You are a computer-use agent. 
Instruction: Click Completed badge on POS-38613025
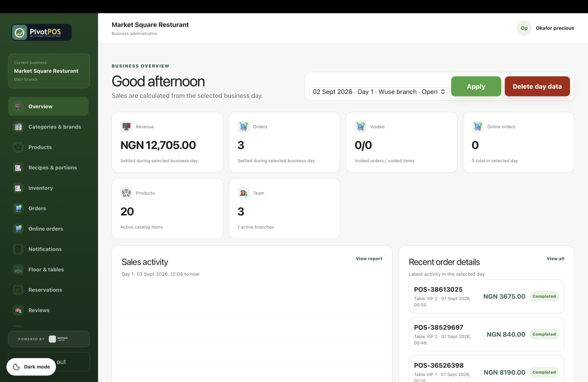[x=544, y=296]
